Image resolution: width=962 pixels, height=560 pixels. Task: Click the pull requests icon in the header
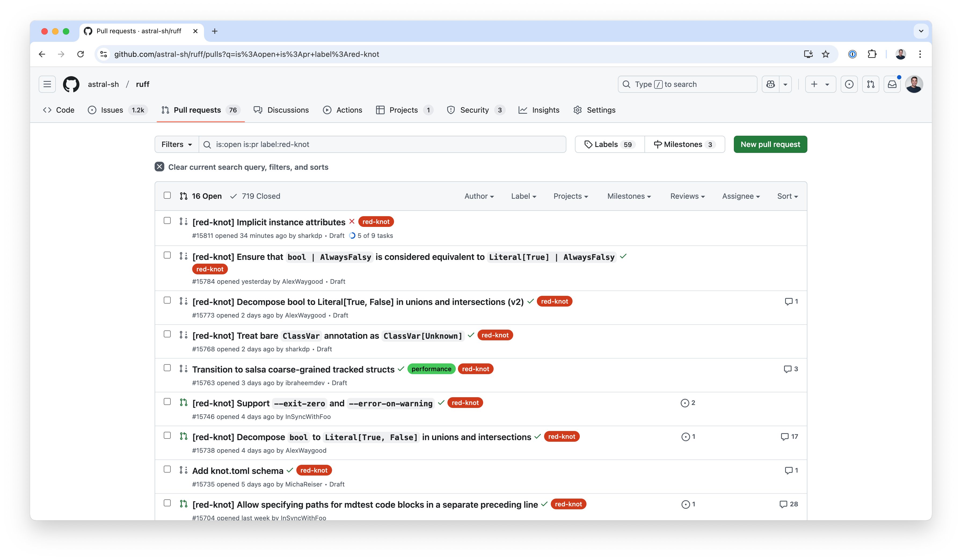(870, 84)
